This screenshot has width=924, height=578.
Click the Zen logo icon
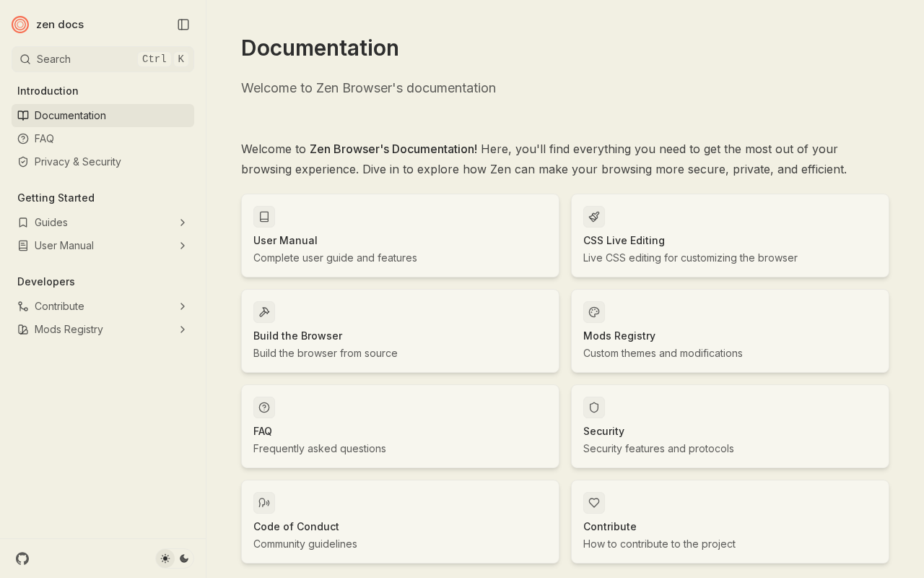pyautogui.click(x=20, y=25)
